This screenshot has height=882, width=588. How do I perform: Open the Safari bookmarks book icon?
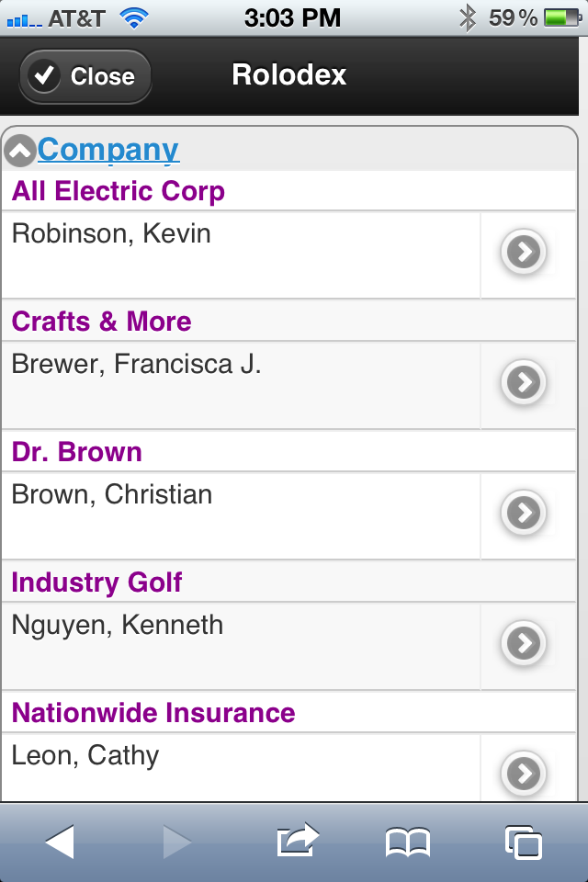(x=408, y=842)
